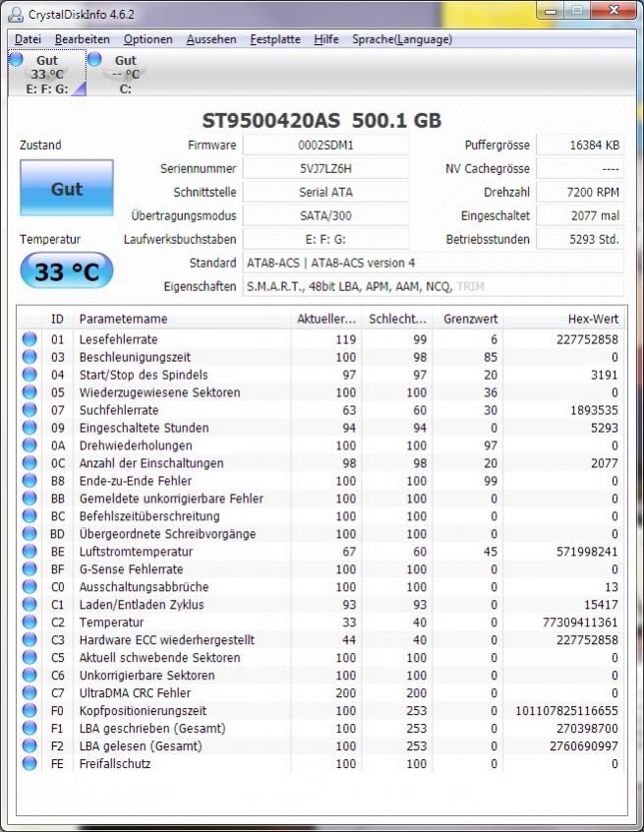Click status orb for Befehlszeitüberschreitung row
644x832 pixels.
29,515
